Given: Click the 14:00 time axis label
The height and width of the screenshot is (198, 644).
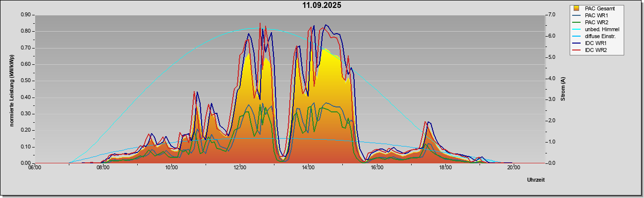Looking at the screenshot, I should click(308, 167).
